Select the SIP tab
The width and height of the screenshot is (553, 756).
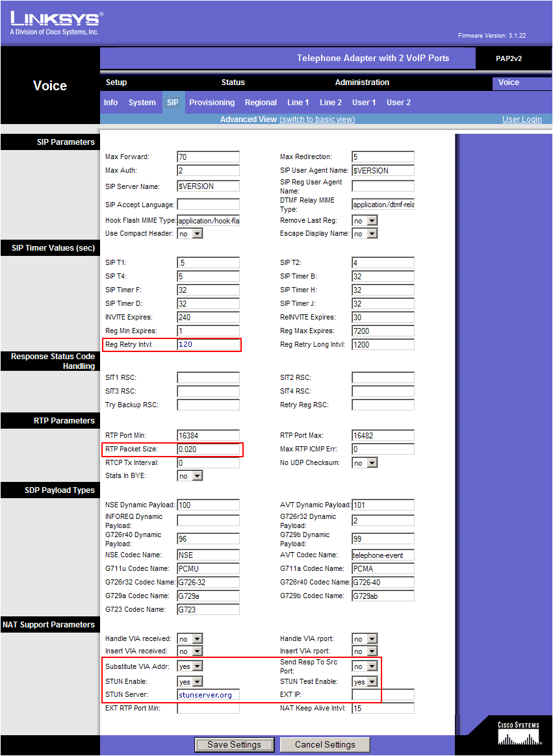click(173, 102)
